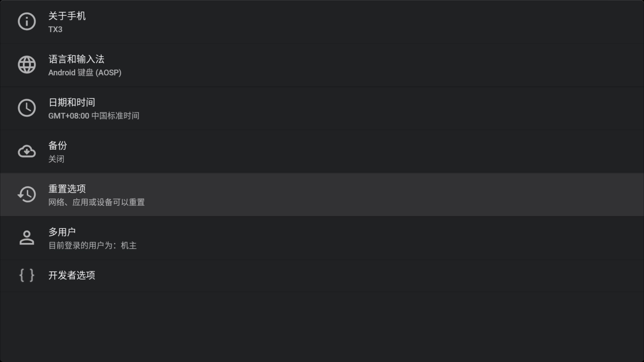Open the 多用户 settings entry
644x362 pixels.
pyautogui.click(x=322, y=238)
